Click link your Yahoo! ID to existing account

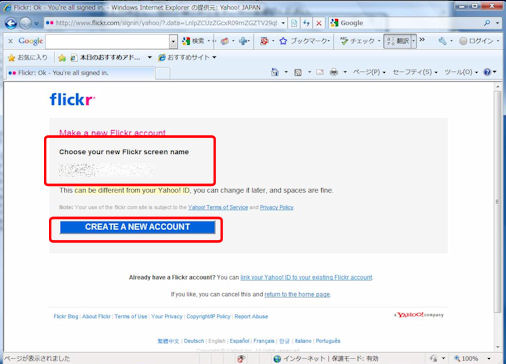(x=306, y=277)
